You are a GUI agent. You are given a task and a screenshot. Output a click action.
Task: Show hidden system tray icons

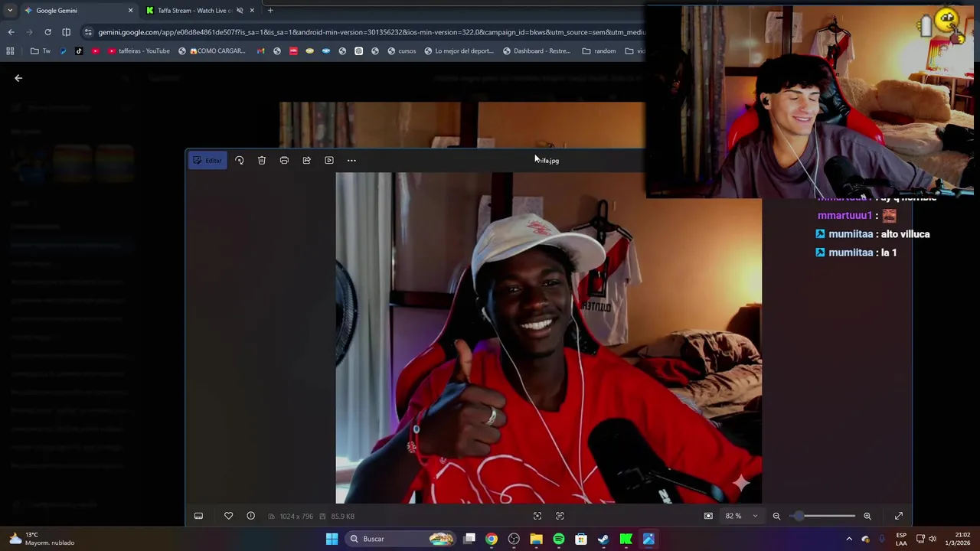pyautogui.click(x=849, y=539)
